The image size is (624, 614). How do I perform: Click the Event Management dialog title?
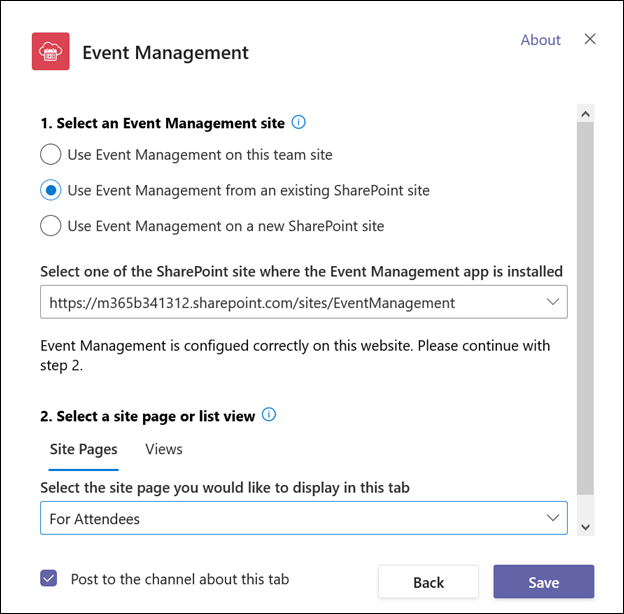165,52
